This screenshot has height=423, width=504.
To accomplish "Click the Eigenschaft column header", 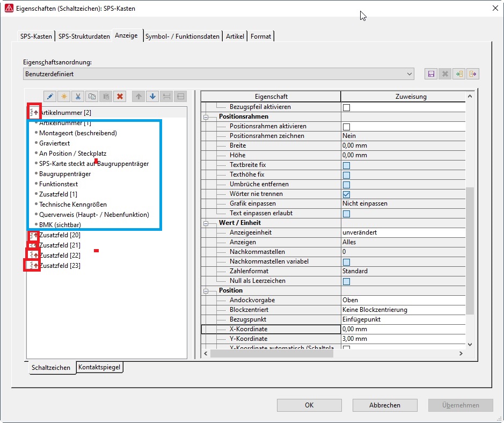I will click(271, 97).
